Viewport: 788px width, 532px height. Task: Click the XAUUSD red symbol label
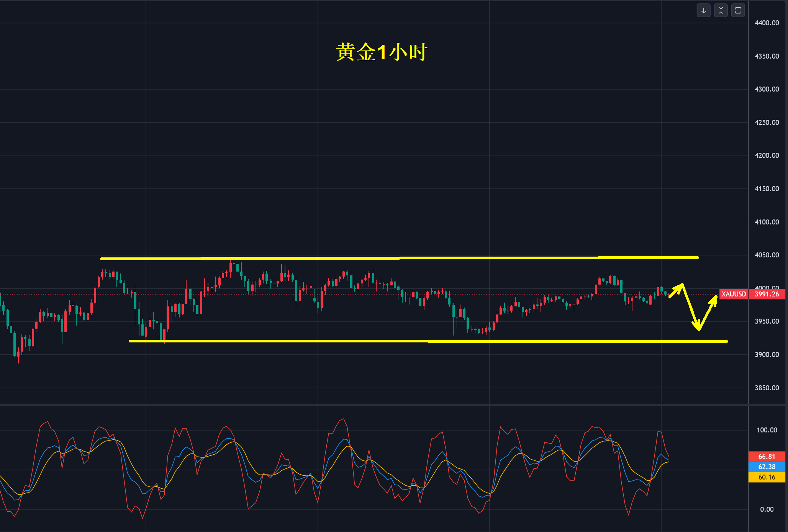pos(734,294)
